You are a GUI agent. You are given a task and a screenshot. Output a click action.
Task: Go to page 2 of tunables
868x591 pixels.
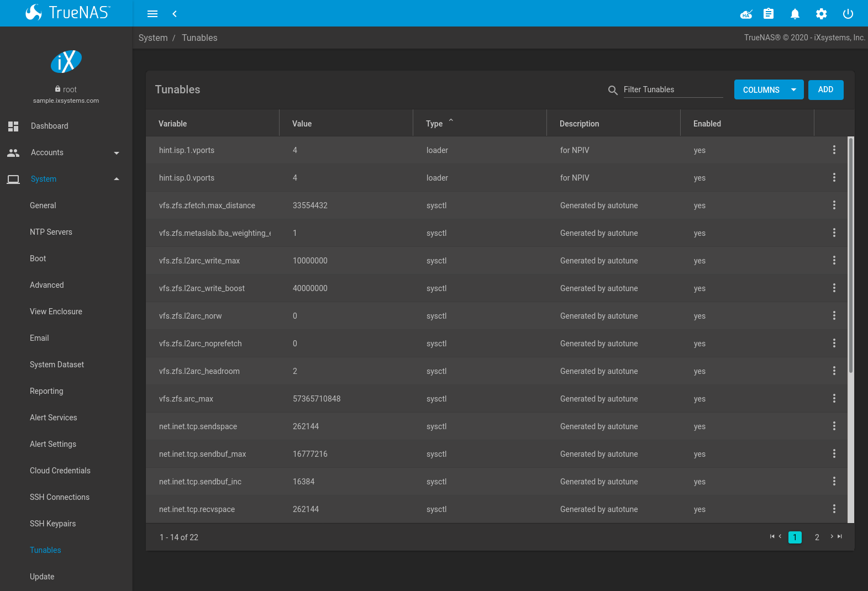pos(817,537)
